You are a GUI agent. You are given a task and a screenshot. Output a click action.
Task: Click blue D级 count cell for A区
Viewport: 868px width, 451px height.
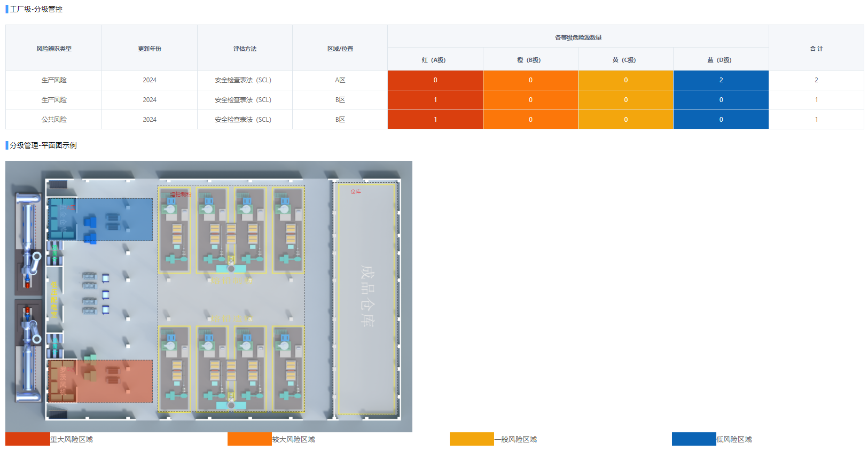(x=721, y=80)
